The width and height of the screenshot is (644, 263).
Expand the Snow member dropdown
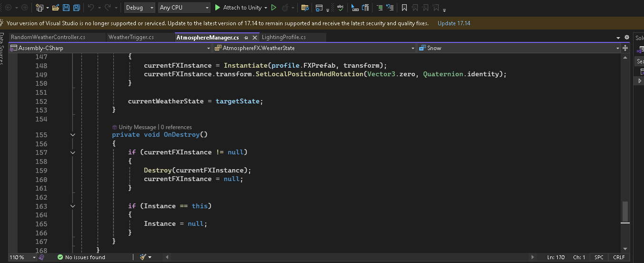pos(617,48)
